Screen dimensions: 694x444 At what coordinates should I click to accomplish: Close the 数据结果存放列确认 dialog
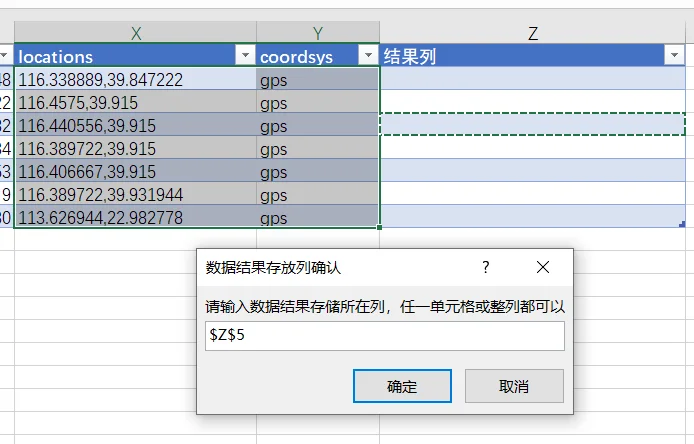pyautogui.click(x=543, y=267)
